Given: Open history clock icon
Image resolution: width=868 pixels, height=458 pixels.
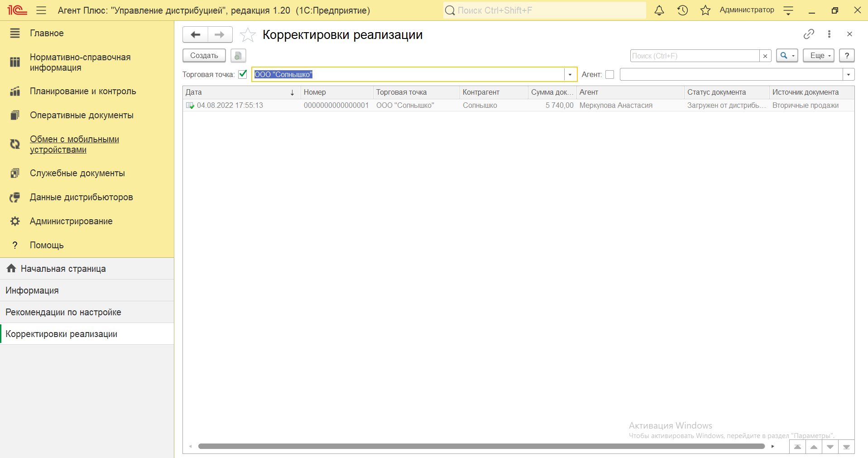Looking at the screenshot, I should 682,10.
